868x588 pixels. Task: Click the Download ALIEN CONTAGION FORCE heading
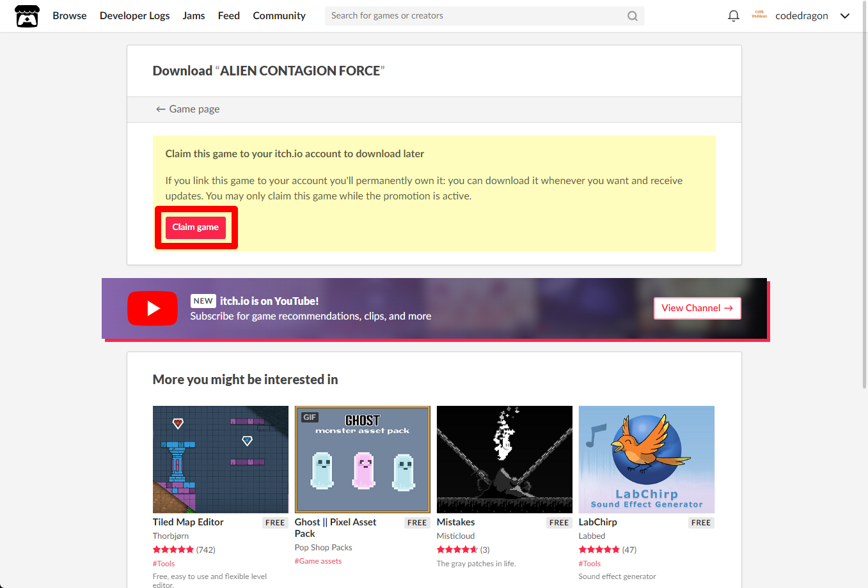pyautogui.click(x=269, y=71)
